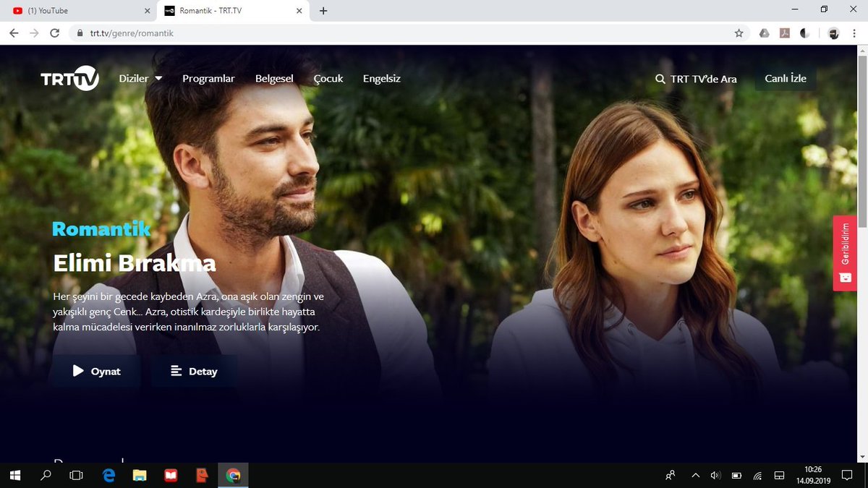Image resolution: width=868 pixels, height=488 pixels.
Task: Open the Chrome profile avatar
Action: (833, 33)
